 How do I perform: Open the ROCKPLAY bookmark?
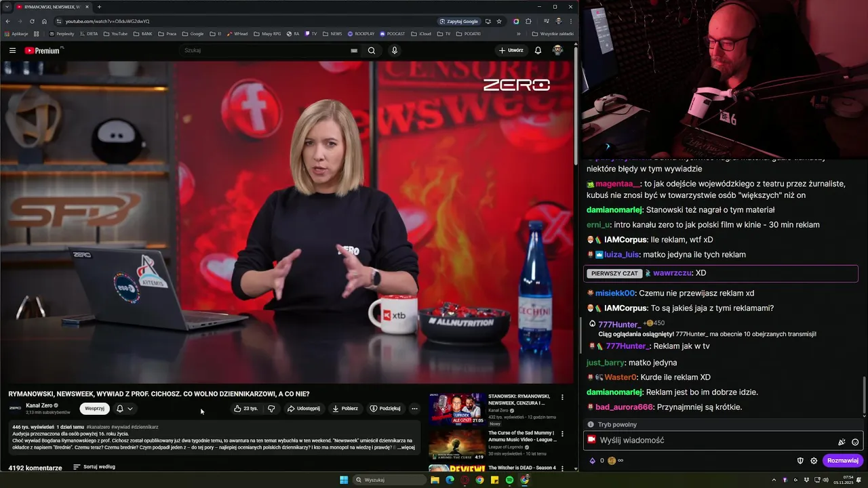[361, 33]
